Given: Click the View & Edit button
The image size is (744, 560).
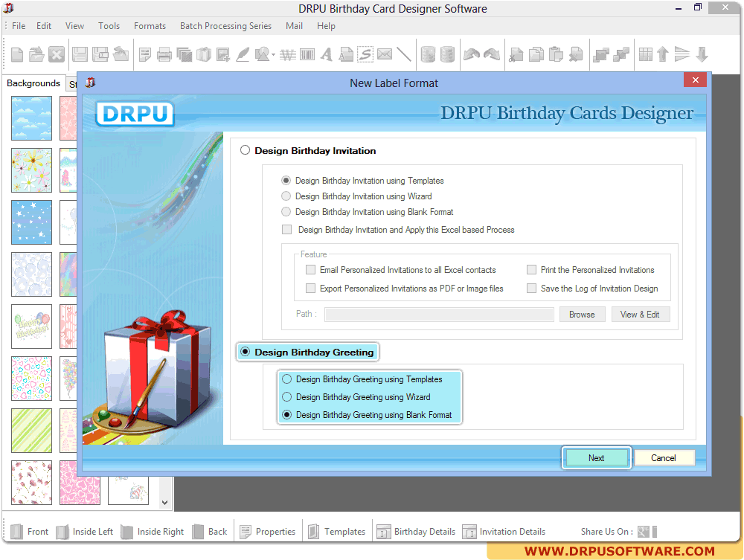Looking at the screenshot, I should point(640,315).
